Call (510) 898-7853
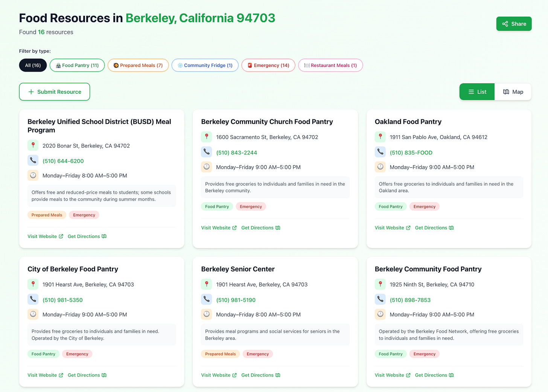 coord(410,300)
